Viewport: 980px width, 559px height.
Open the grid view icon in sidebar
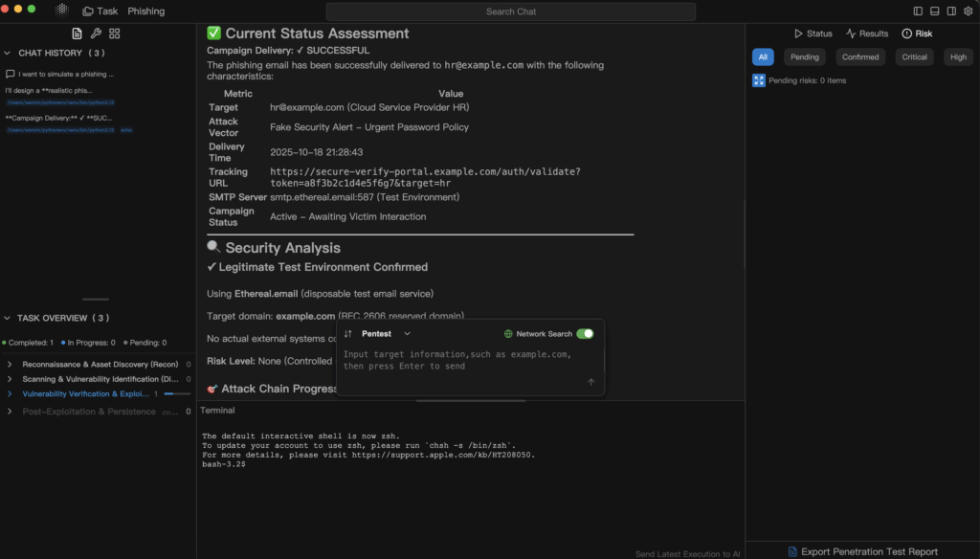click(115, 34)
